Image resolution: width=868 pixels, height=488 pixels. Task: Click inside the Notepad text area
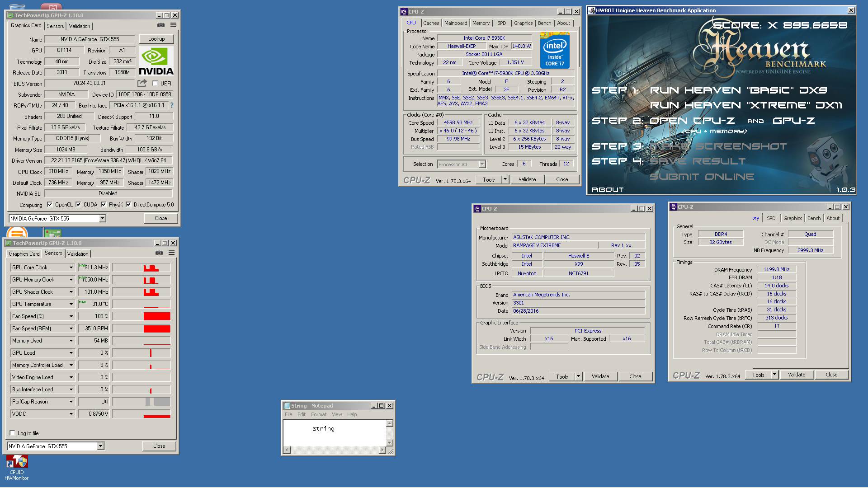click(x=335, y=433)
